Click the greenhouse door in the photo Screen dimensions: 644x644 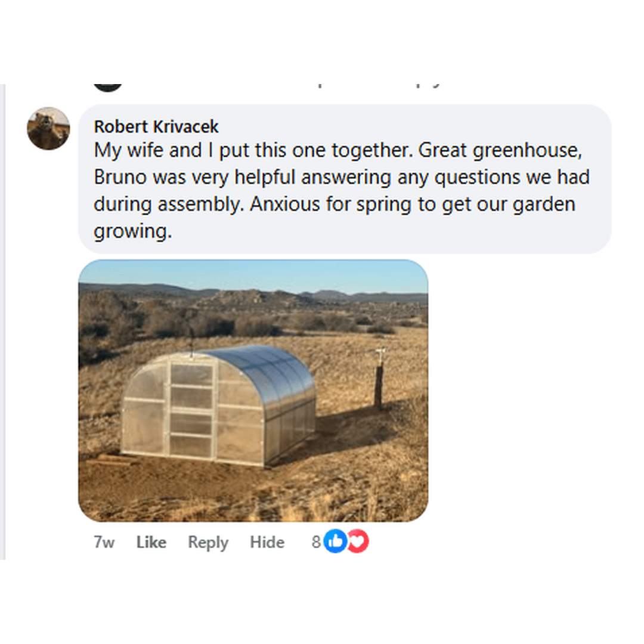pos(191,411)
